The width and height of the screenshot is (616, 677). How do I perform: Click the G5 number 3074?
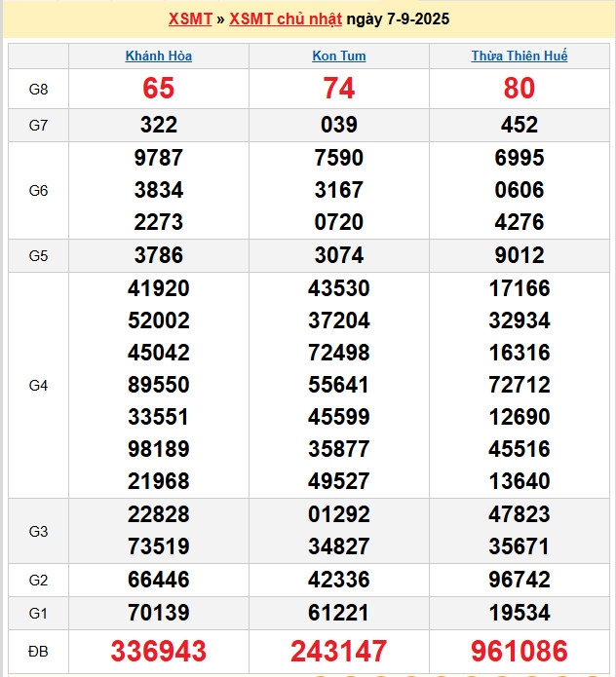pos(339,255)
